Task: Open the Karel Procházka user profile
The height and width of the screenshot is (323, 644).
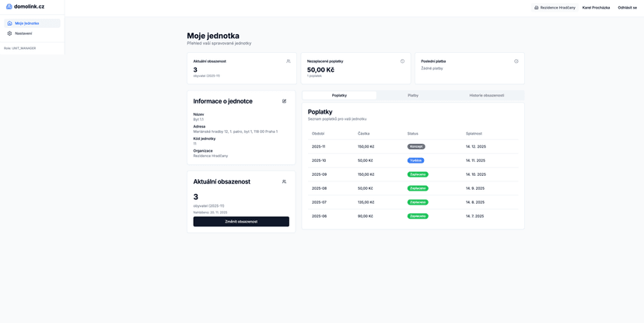Action: (596, 8)
